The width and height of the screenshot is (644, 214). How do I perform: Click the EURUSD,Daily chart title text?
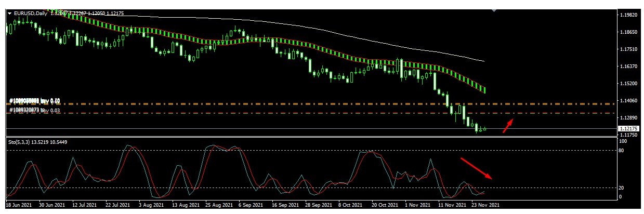(x=31, y=14)
